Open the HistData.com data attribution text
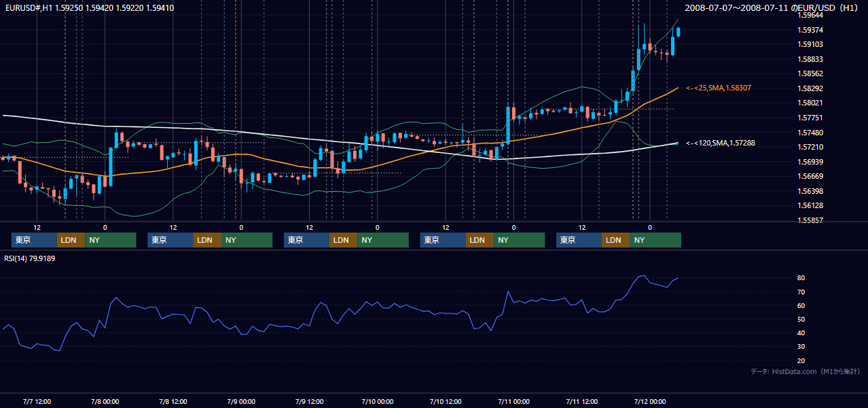868x408 pixels. (805, 371)
